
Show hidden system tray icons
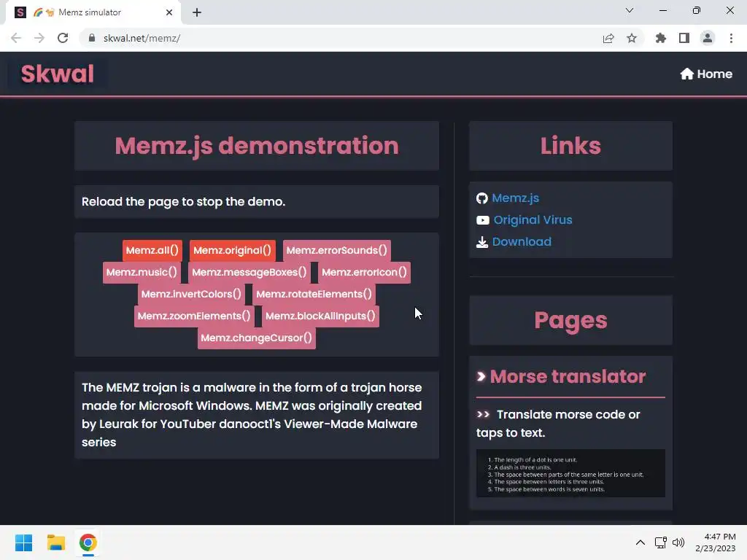click(640, 542)
